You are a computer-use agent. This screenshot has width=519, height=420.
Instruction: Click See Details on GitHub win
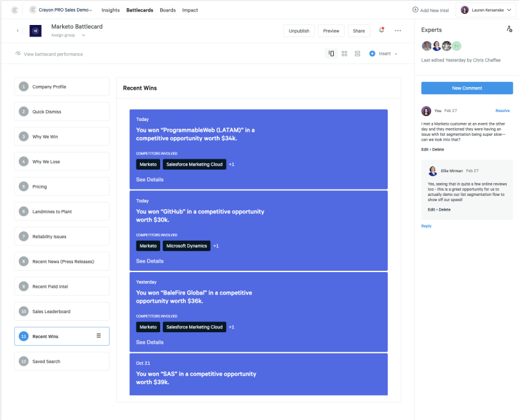coord(149,261)
